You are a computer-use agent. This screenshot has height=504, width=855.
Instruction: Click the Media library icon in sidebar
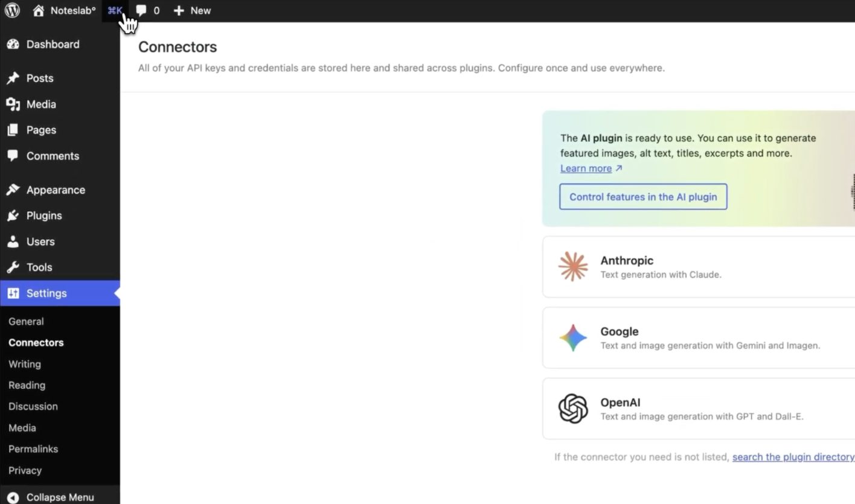[13, 104]
